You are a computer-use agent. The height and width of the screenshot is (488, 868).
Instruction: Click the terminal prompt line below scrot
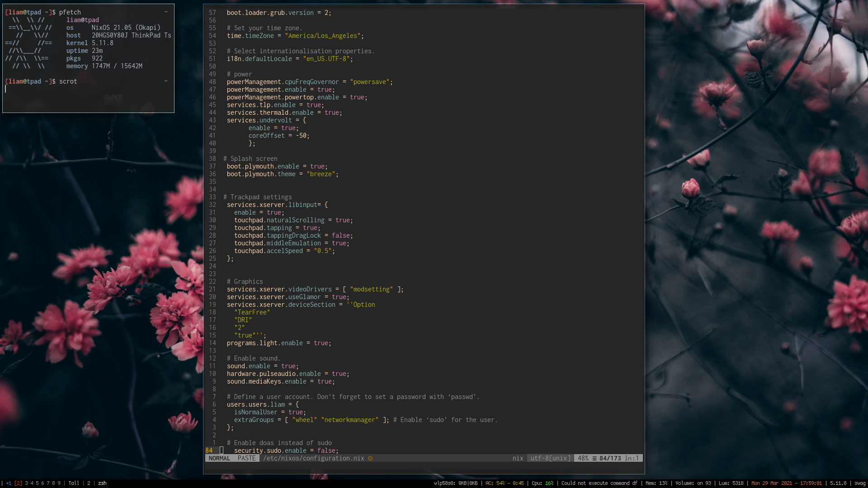coord(45,89)
